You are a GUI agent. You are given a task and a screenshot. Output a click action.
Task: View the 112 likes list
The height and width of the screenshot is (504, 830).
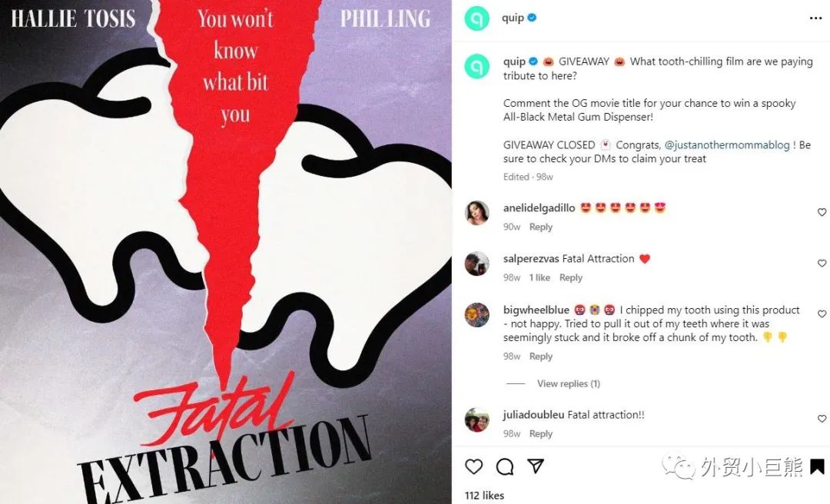click(x=484, y=496)
